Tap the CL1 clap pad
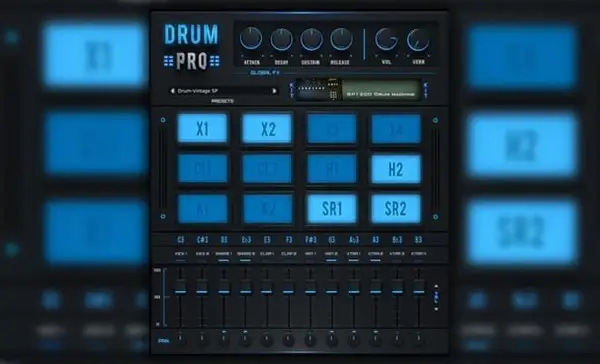 pos(202,168)
